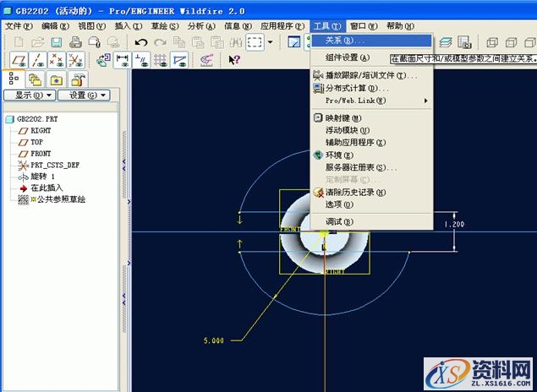Toggle sketch vertices display

179,60
